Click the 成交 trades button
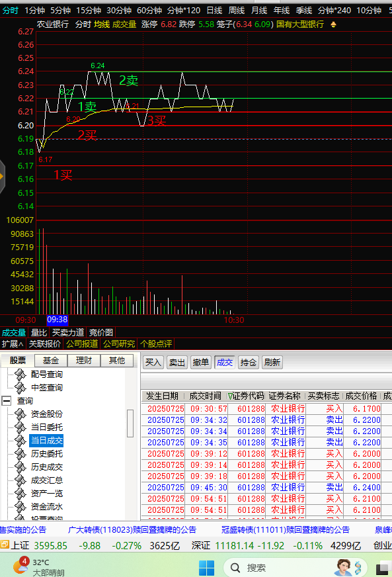This screenshot has height=577, width=392. [x=225, y=363]
